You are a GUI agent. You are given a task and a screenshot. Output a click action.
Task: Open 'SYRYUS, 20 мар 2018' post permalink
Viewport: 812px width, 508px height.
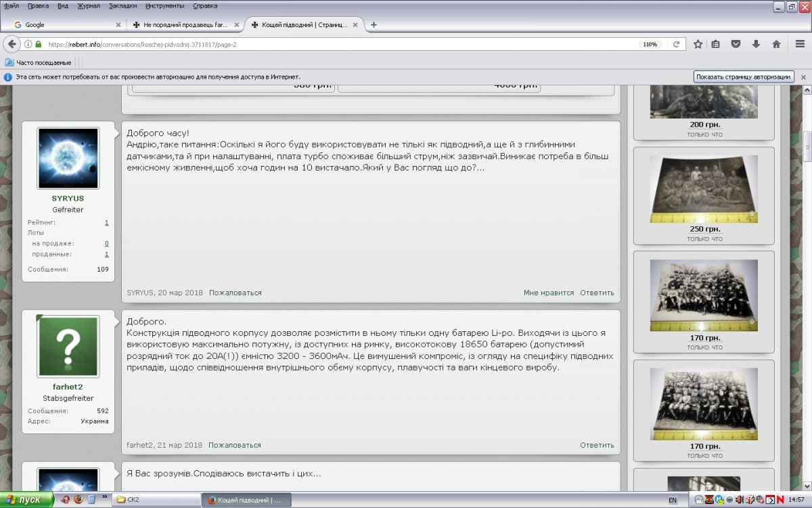click(x=164, y=293)
